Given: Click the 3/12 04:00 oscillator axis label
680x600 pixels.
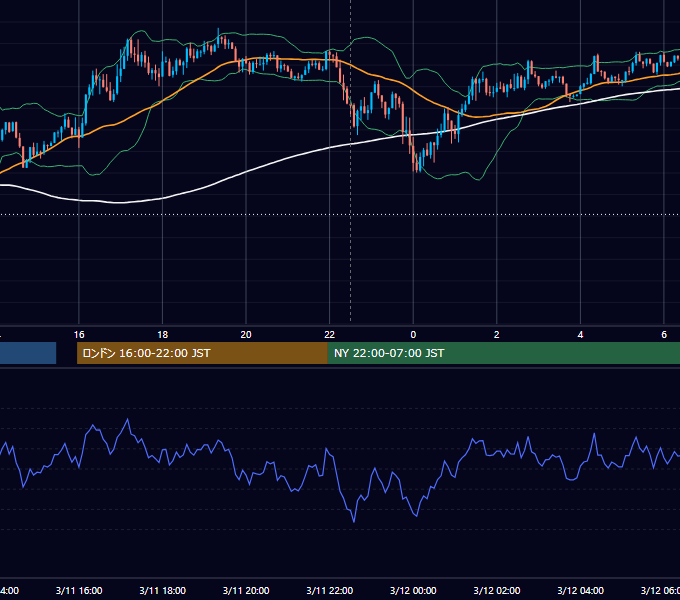Looking at the screenshot, I should [580, 590].
